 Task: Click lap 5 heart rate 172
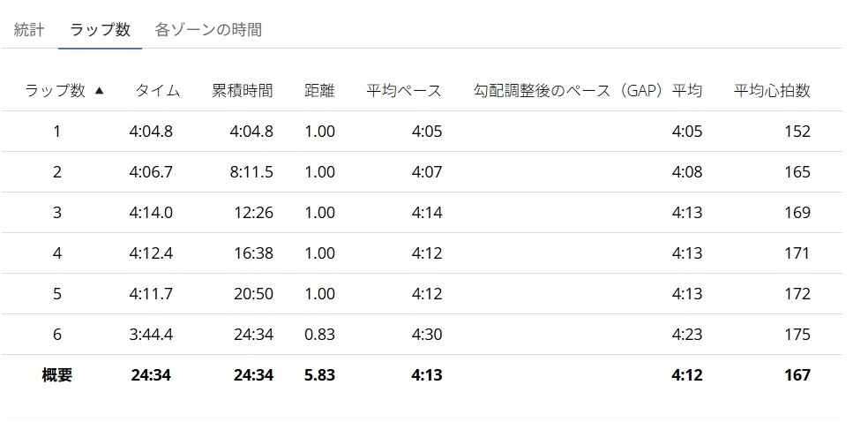[x=797, y=294]
